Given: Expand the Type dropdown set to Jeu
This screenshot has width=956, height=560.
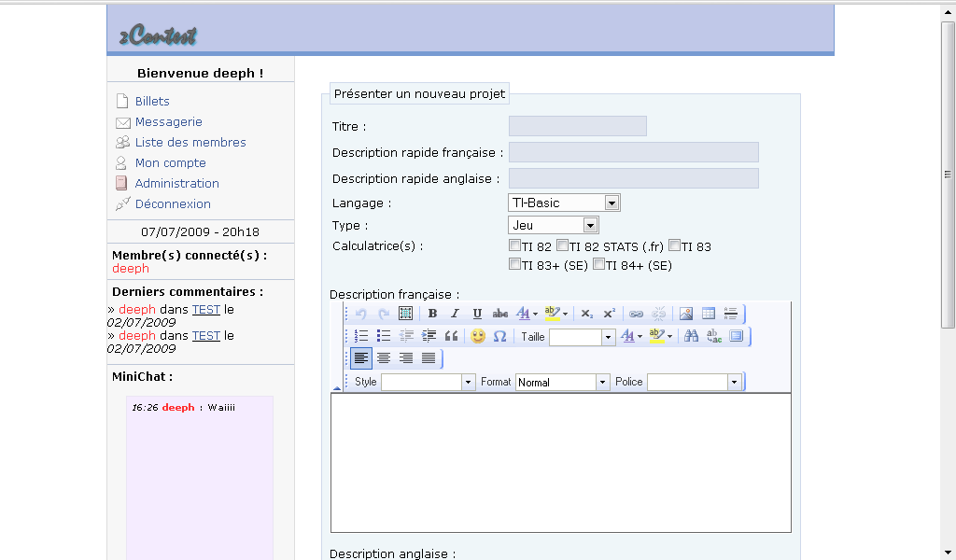Looking at the screenshot, I should click(553, 225).
